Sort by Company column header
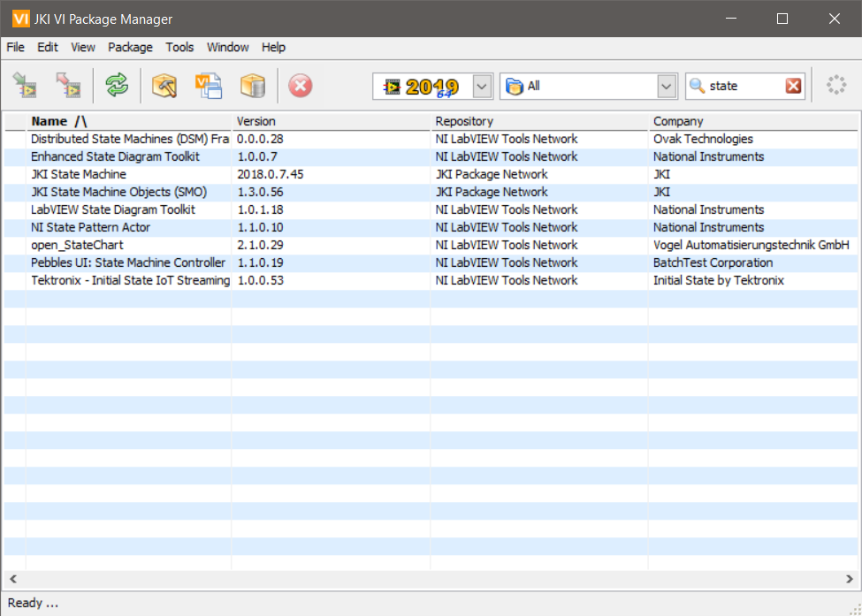 pos(753,121)
